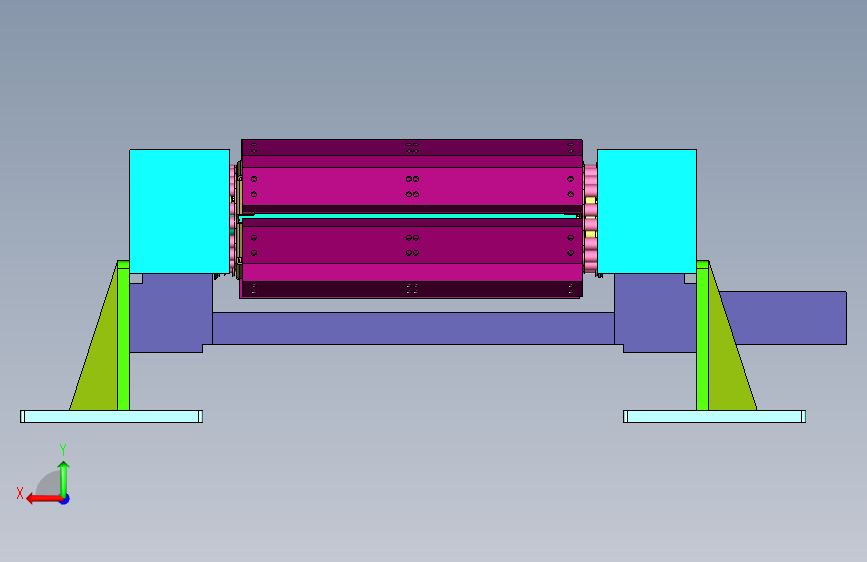Click the Y label on the triad
Screen dimensions: 867x562
[x=63, y=449]
